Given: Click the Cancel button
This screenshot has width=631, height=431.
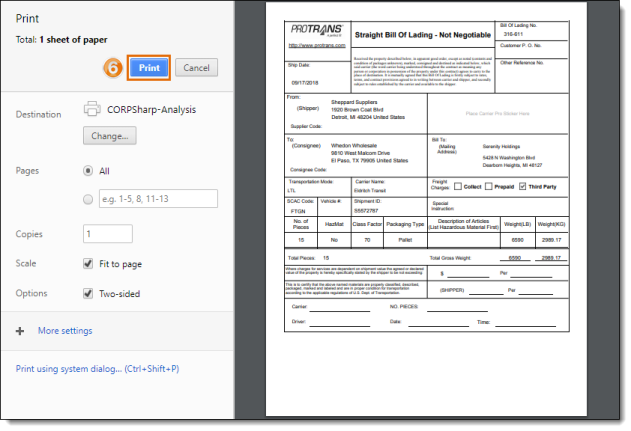Looking at the screenshot, I should (197, 68).
